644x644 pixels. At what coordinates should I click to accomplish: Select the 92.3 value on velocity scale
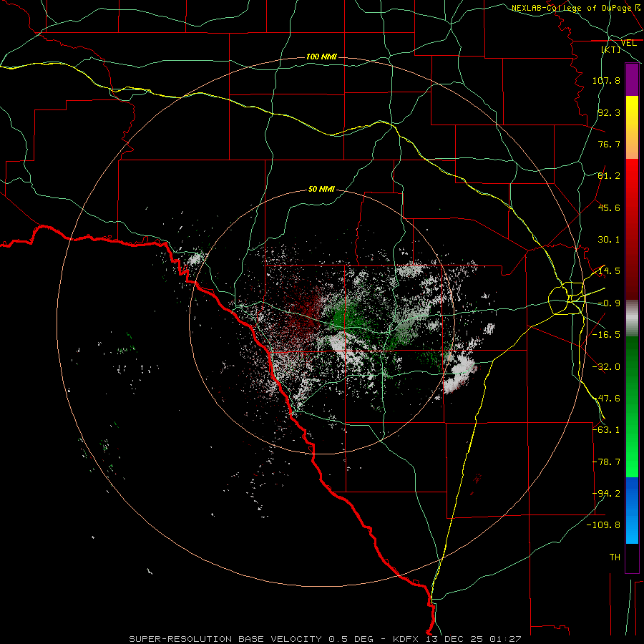609,112
